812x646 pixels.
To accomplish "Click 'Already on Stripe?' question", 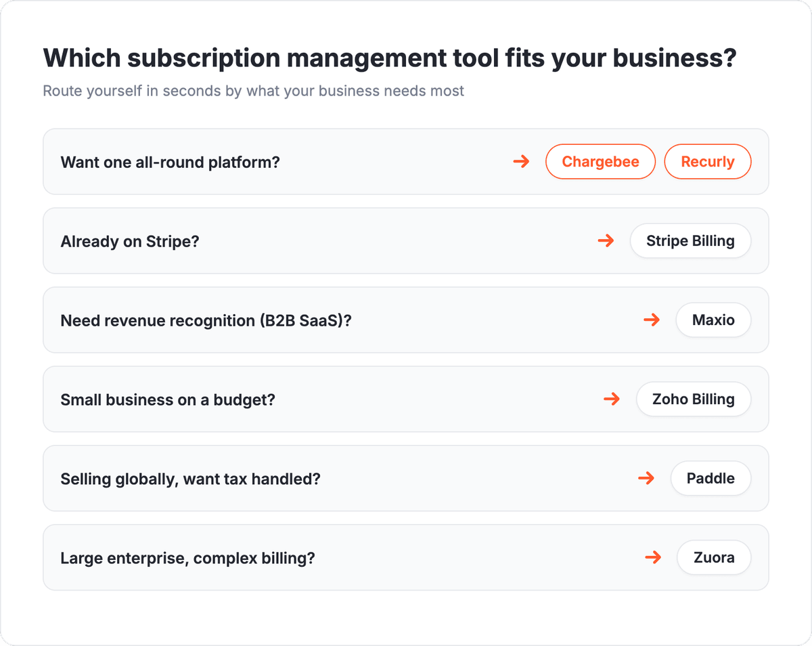I will coord(130,242).
